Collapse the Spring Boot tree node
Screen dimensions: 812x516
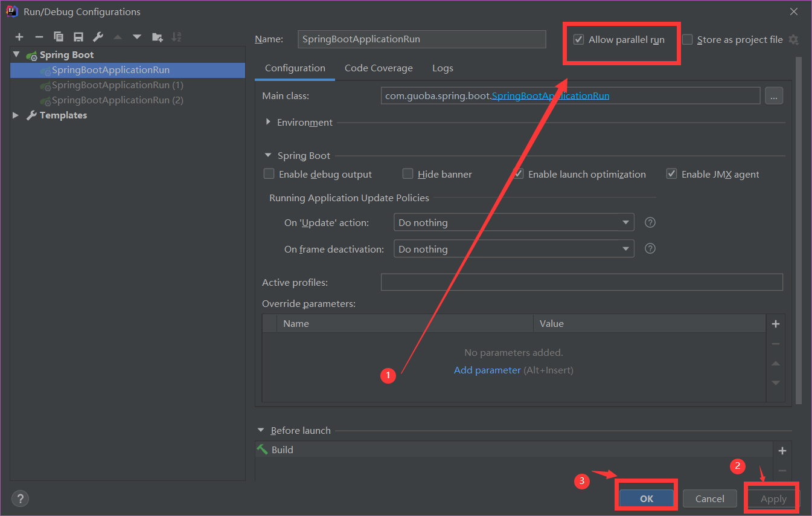click(x=16, y=54)
